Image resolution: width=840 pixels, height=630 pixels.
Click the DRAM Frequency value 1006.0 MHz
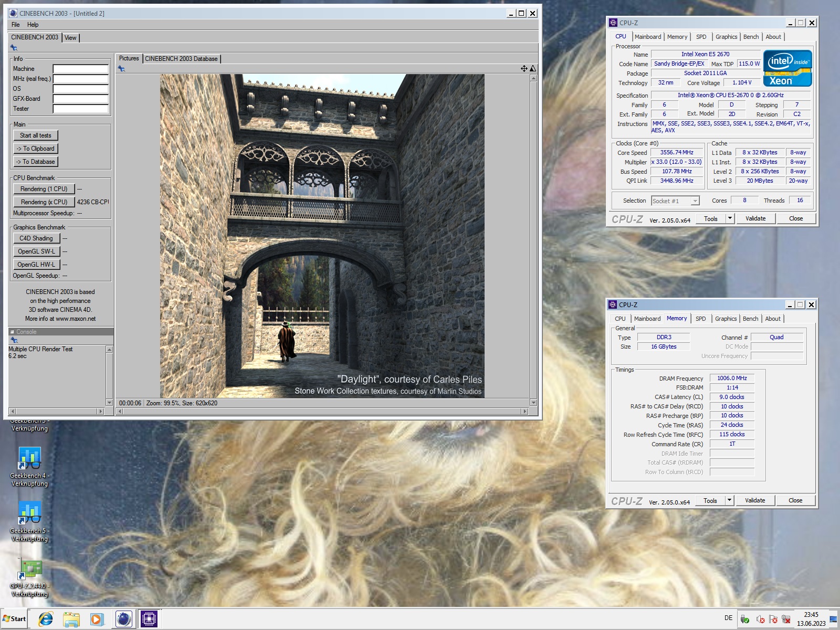732,378
